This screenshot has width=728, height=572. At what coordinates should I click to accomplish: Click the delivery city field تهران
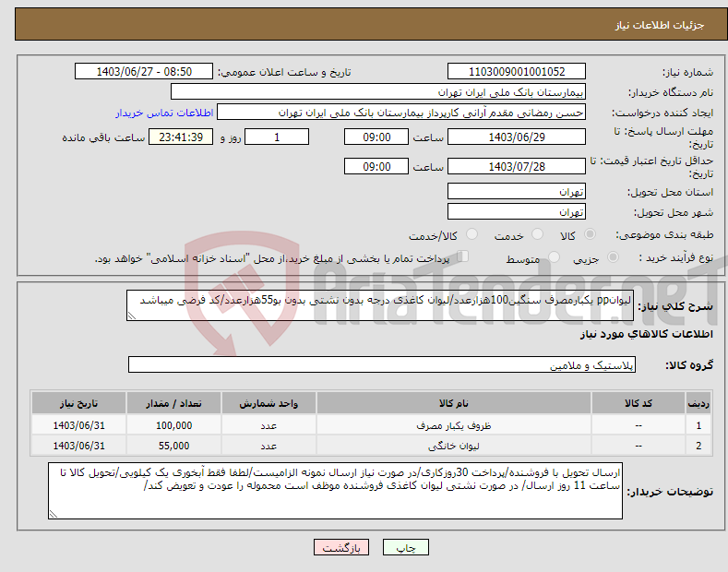point(517,211)
